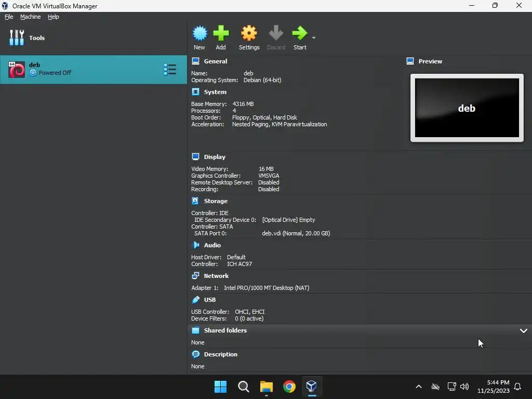Click the deb preview thumbnail
Viewport: 532px width, 399px height.
click(467, 108)
